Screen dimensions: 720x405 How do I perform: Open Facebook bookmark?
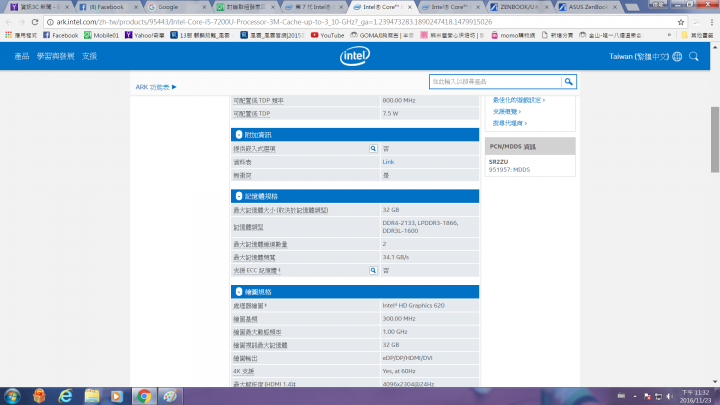coord(61,35)
